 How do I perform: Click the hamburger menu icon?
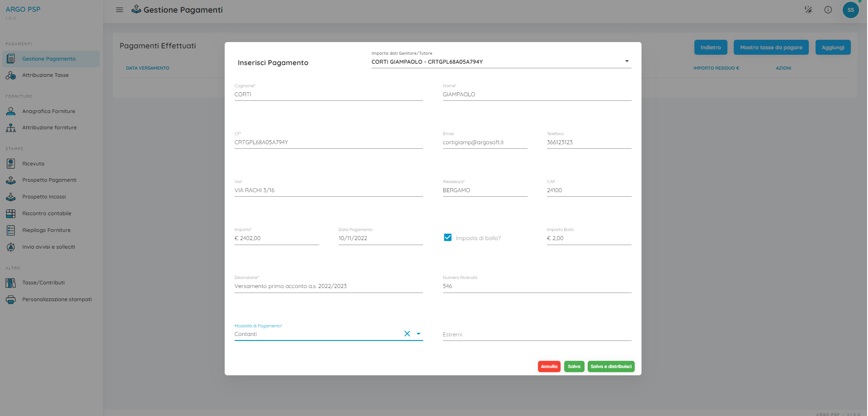119,10
